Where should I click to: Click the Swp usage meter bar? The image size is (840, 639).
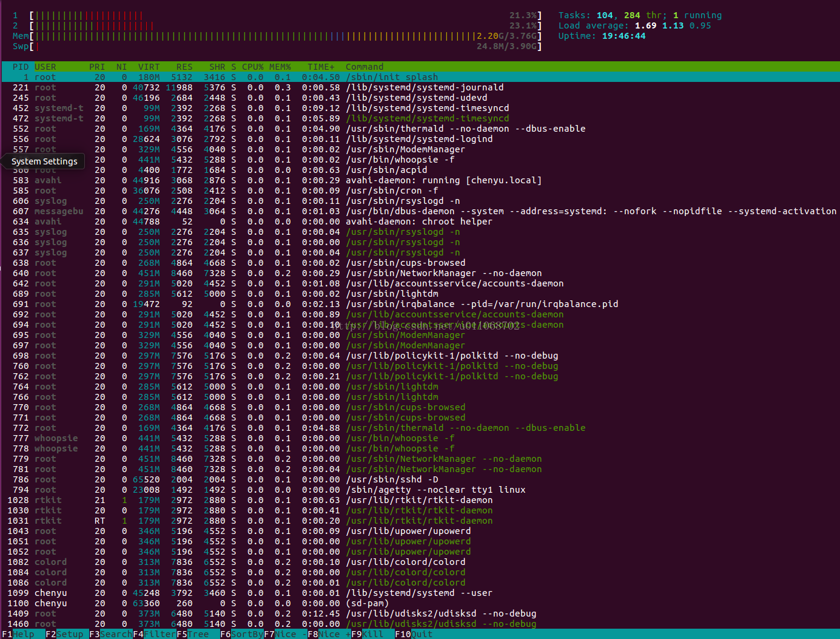pos(277,46)
